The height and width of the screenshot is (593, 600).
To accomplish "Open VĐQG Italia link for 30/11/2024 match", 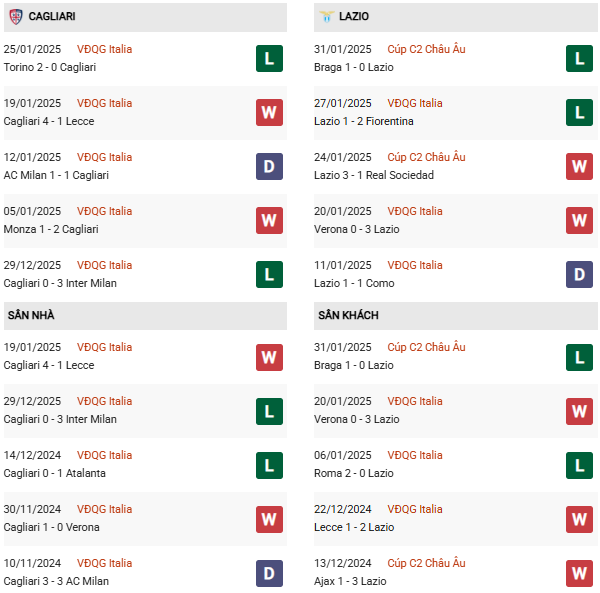I will click(104, 509).
